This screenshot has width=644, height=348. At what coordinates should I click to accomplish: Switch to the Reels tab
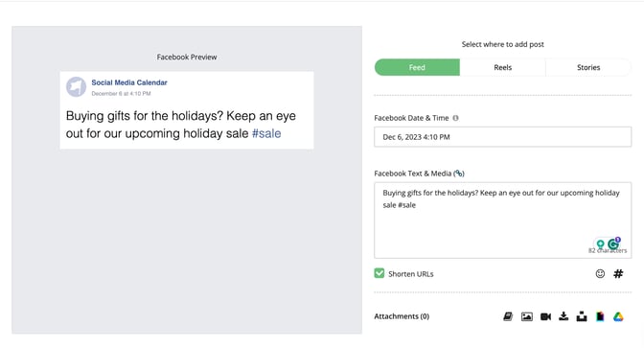click(x=503, y=67)
